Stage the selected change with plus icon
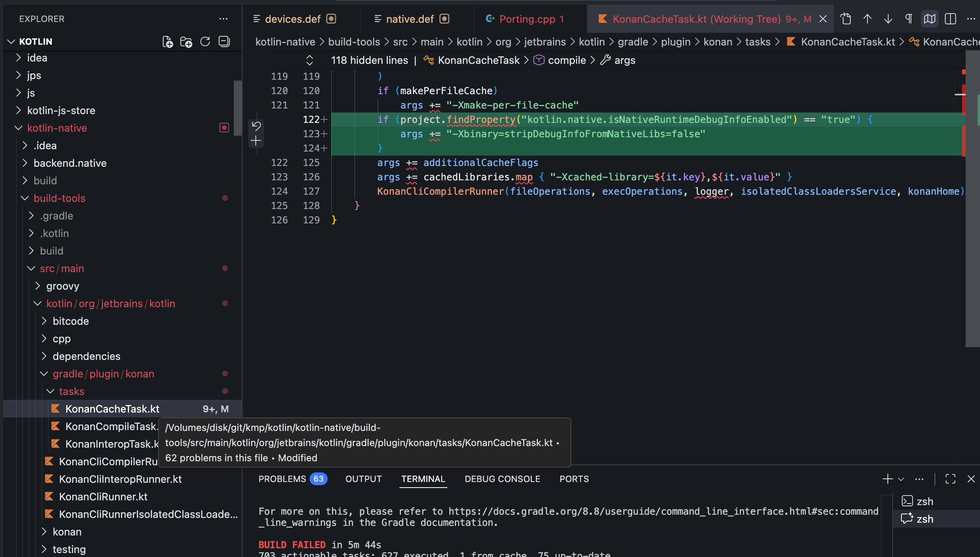Image resolution: width=980 pixels, height=557 pixels. pyautogui.click(x=256, y=140)
